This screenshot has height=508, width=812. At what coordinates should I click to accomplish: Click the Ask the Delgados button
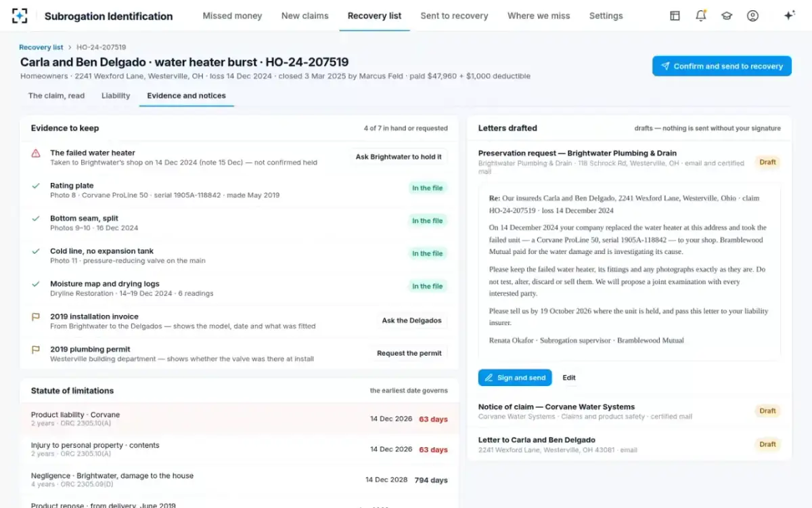(411, 320)
